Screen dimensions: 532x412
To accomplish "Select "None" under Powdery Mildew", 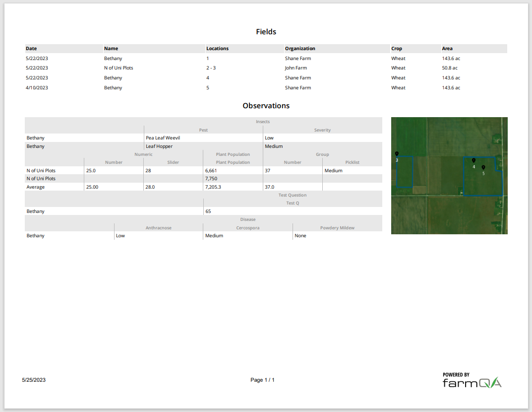I will click(300, 236).
